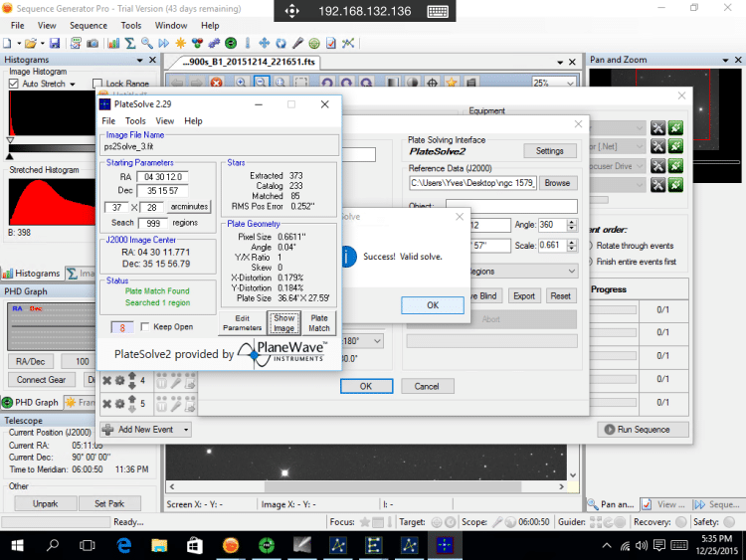746x560 pixels.
Task: Click the histogram black point triangle marker
Action: click(10, 156)
